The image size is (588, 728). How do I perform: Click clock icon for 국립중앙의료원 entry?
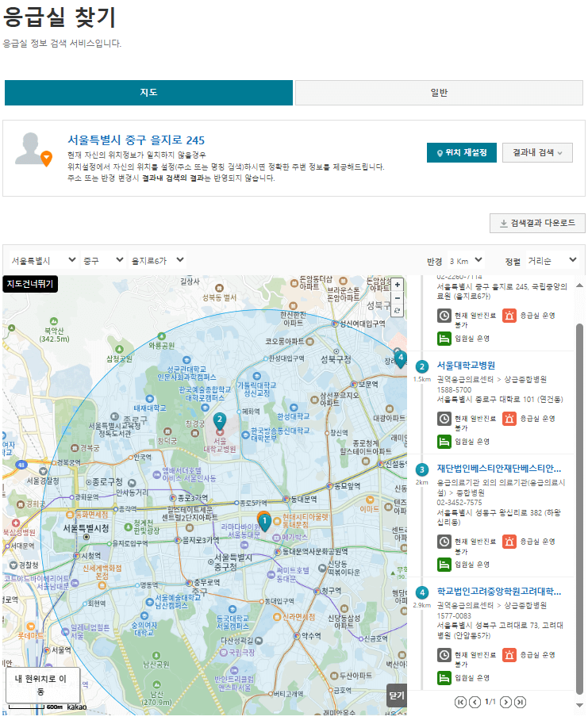444,316
